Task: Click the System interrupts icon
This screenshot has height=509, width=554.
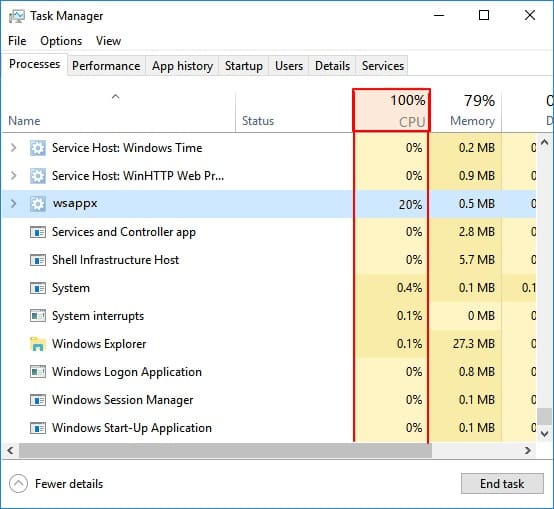Action: click(37, 316)
